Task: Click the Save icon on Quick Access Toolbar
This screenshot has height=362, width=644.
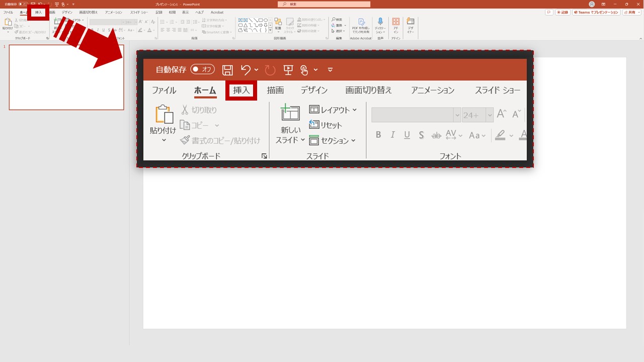Action: (x=227, y=70)
